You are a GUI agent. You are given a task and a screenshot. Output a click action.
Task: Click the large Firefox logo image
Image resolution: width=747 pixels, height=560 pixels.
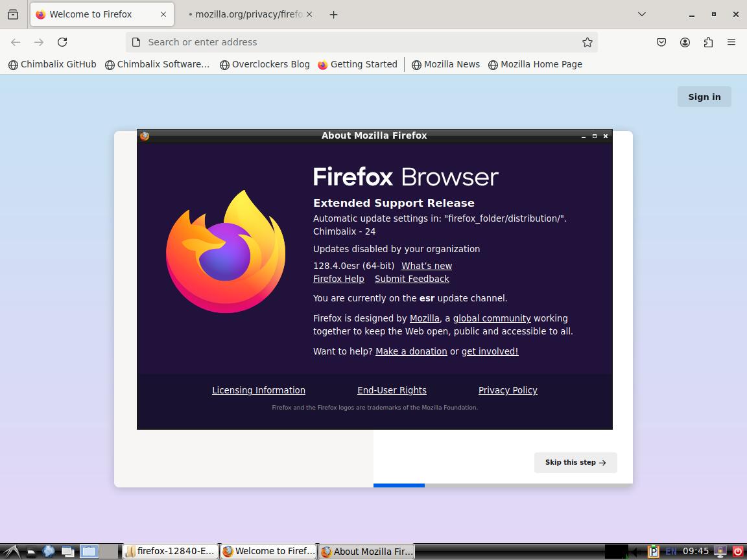pyautogui.click(x=226, y=251)
